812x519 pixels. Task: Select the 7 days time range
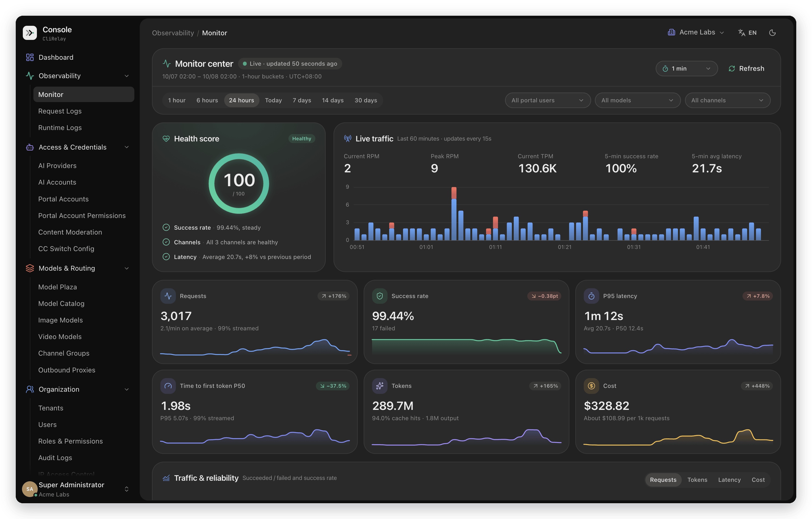tap(302, 100)
